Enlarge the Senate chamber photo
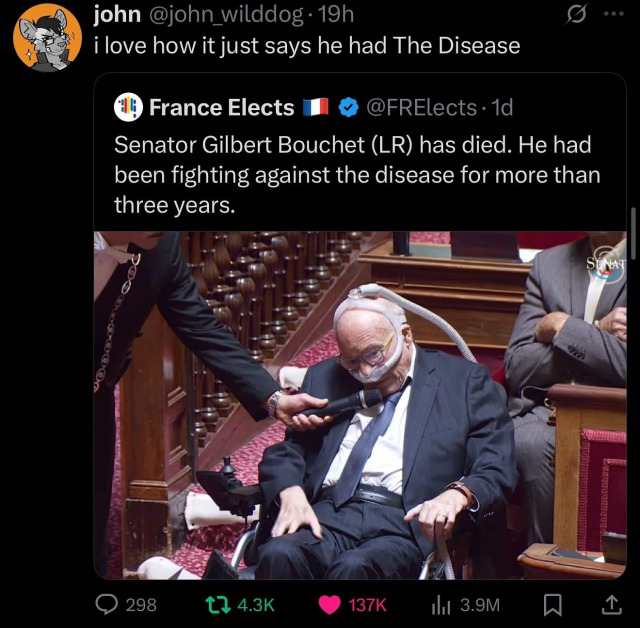The height and width of the screenshot is (628, 640). pos(360,405)
